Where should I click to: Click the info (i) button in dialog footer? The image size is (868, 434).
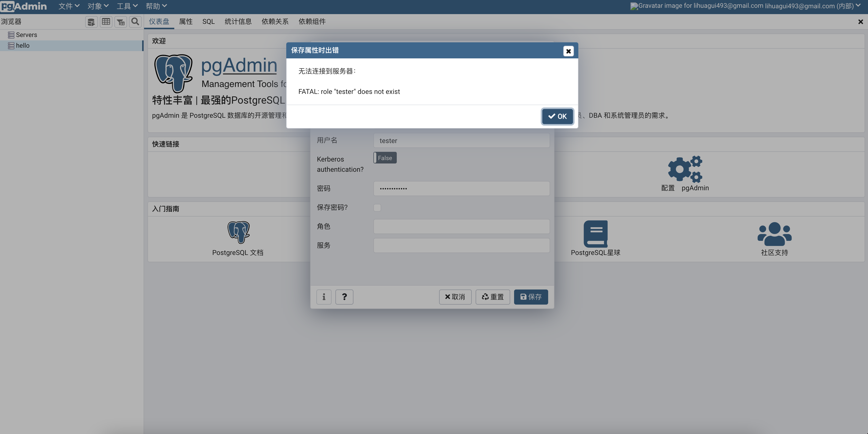click(x=324, y=297)
